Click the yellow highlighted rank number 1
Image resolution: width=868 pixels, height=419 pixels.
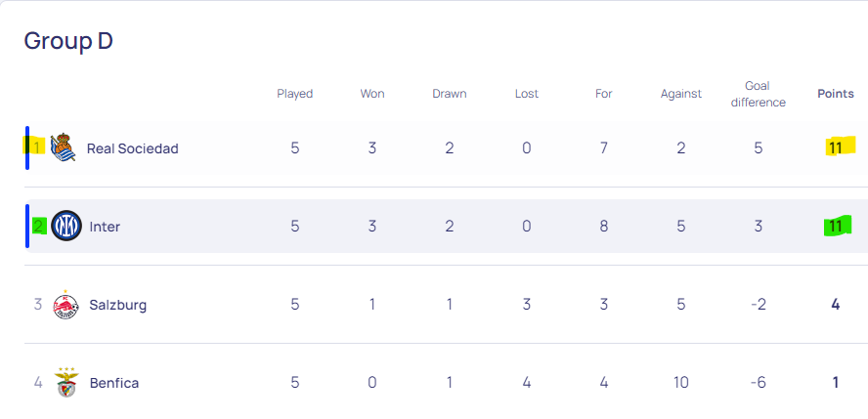point(36,147)
